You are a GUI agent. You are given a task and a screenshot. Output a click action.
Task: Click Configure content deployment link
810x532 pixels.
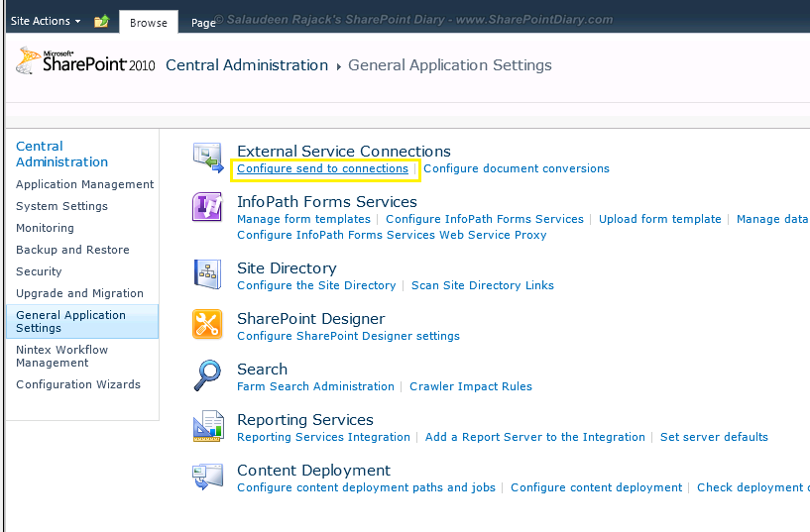tap(596, 487)
